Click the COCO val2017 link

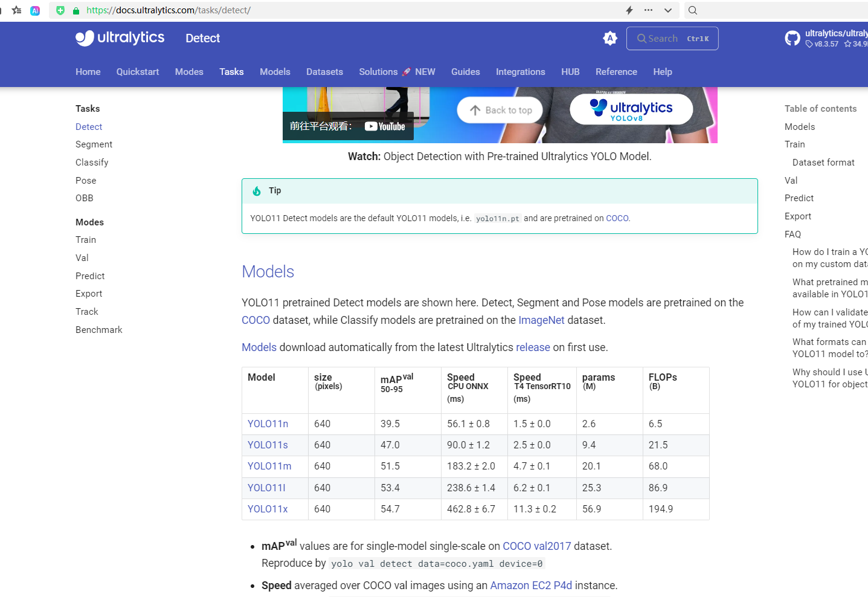(537, 546)
